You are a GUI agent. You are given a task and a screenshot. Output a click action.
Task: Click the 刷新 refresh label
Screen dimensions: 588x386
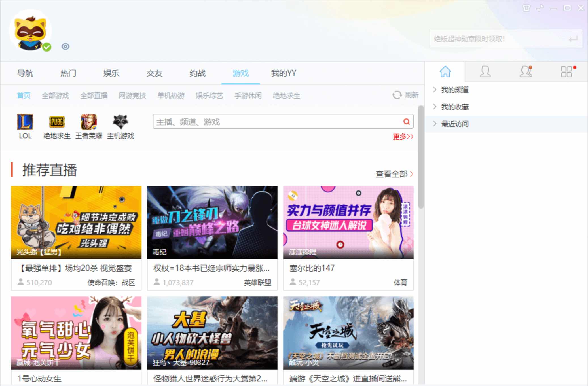click(412, 95)
